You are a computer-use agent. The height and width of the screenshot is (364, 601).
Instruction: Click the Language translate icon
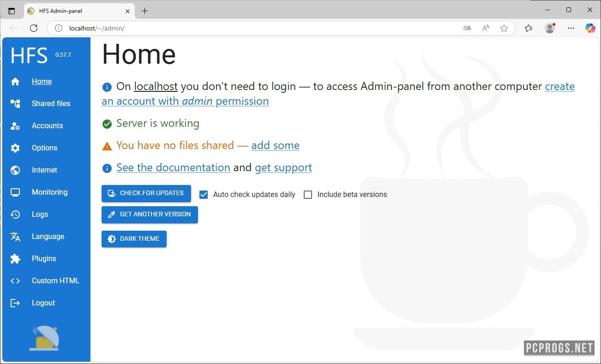(15, 237)
